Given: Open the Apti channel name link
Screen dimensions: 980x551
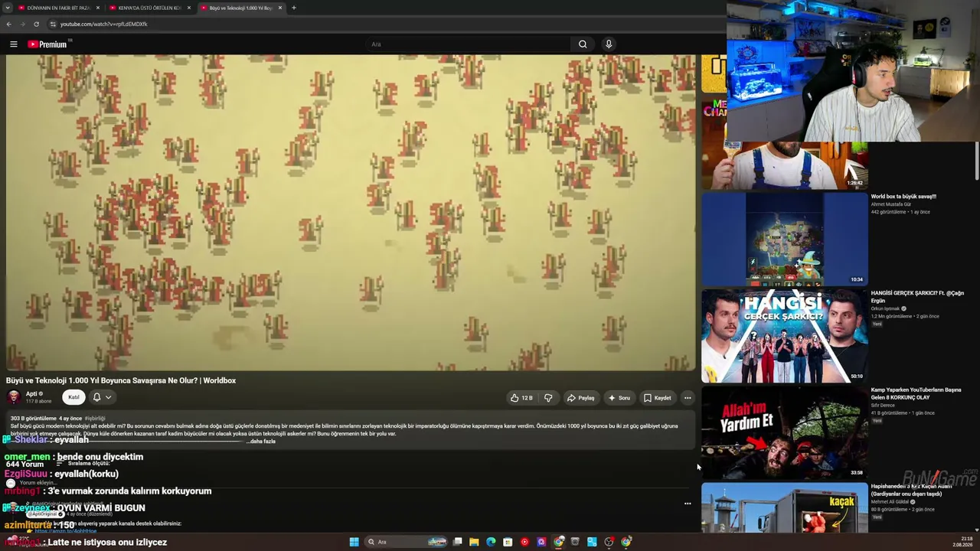Looking at the screenshot, I should coord(31,394).
